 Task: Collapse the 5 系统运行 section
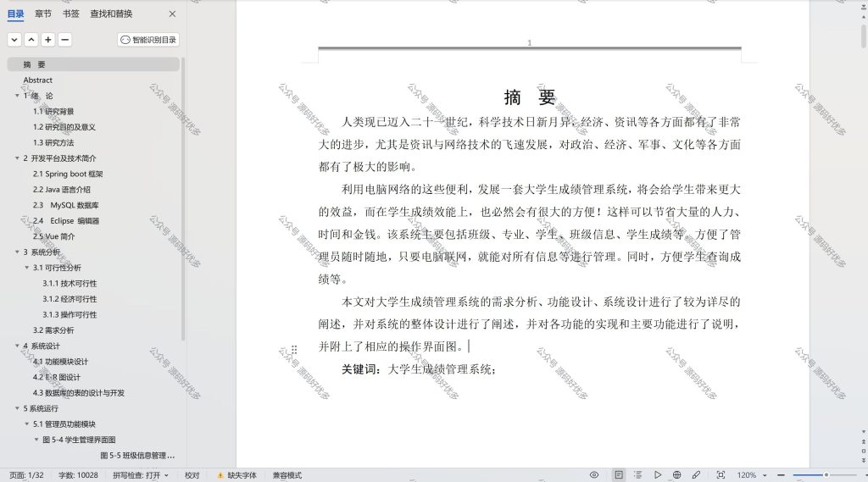pos(17,408)
